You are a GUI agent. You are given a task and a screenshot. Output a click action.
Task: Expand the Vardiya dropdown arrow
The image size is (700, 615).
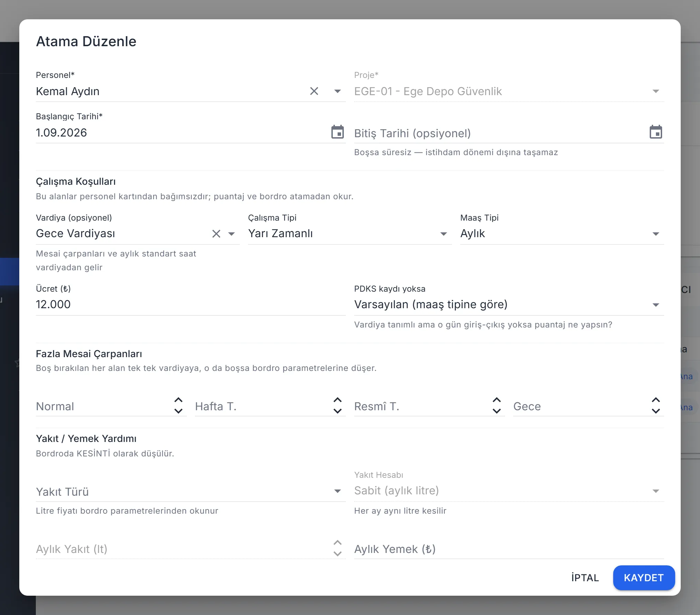click(x=231, y=234)
